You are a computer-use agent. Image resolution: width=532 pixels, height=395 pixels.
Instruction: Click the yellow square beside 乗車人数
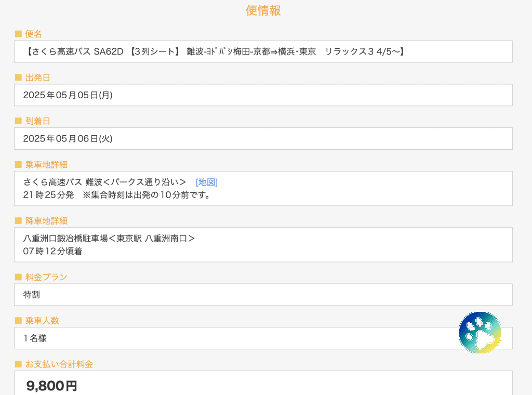(x=18, y=321)
